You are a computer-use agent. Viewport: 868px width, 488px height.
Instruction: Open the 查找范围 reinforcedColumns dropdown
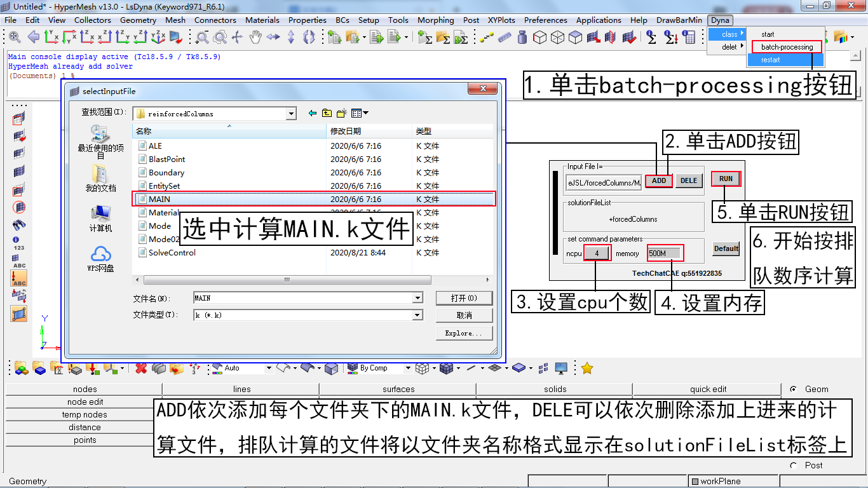coord(291,112)
